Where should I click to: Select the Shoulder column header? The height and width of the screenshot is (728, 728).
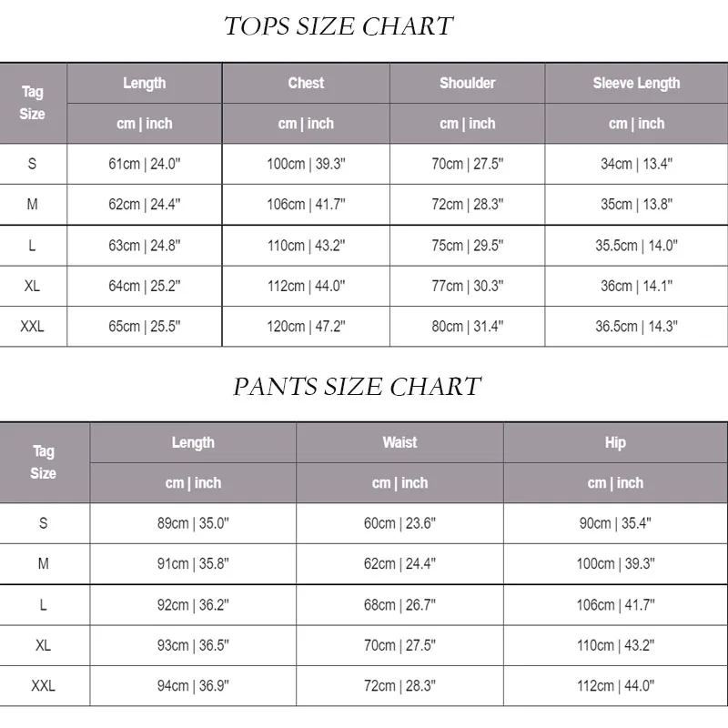(467, 83)
